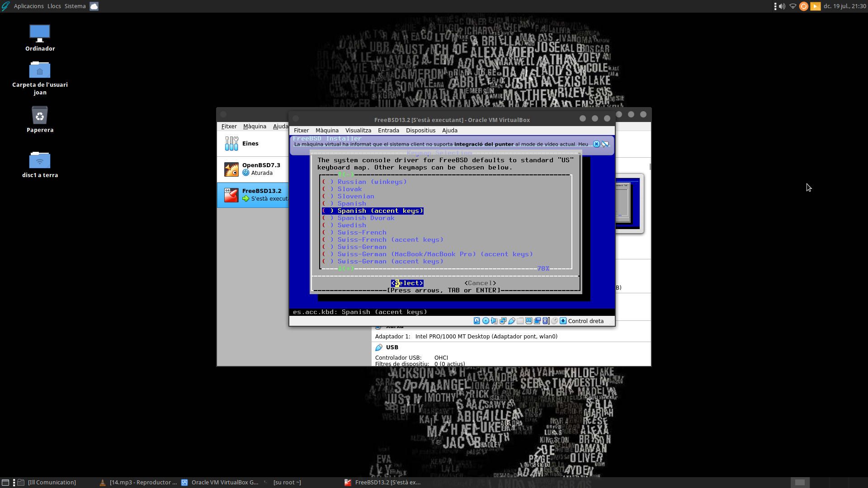Open the disc1 a terra folder icon
The width and height of the screenshot is (868, 488).
tap(40, 160)
